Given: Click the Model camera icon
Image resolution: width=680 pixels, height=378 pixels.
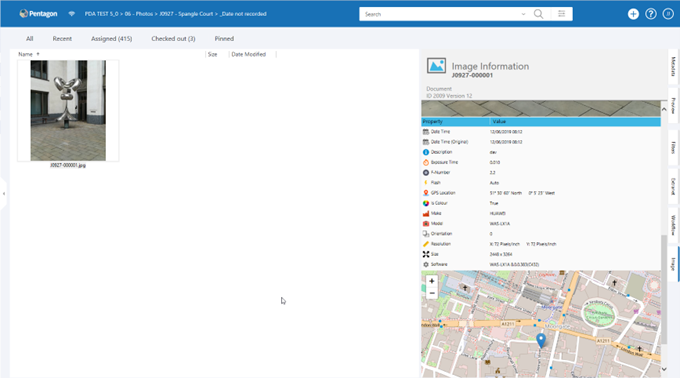Looking at the screenshot, I should pyautogui.click(x=426, y=224).
